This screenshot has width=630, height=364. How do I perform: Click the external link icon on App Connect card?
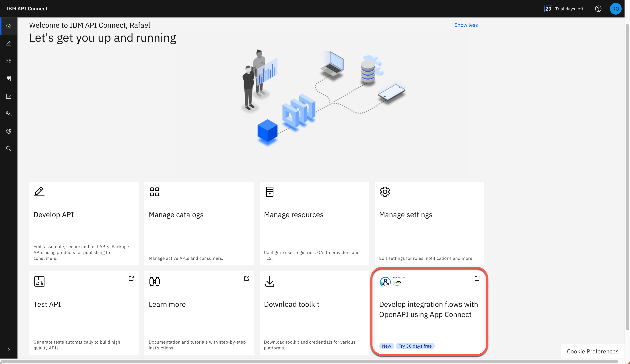477,278
